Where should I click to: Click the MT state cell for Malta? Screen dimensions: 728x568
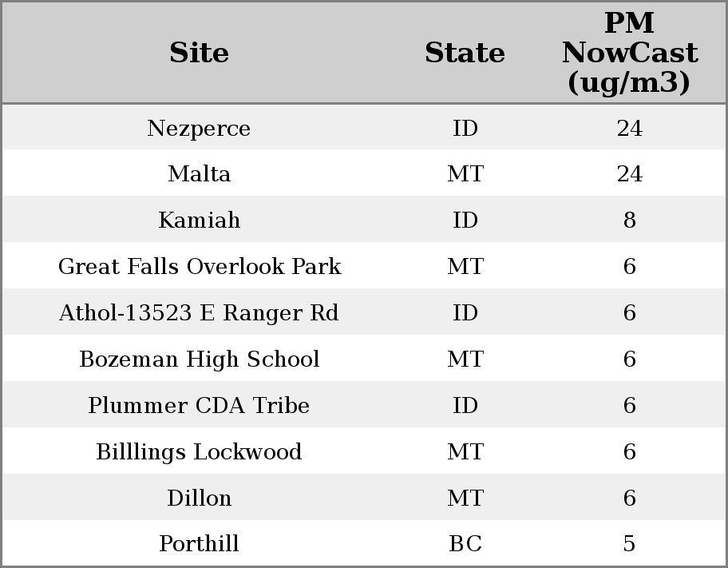click(x=465, y=174)
